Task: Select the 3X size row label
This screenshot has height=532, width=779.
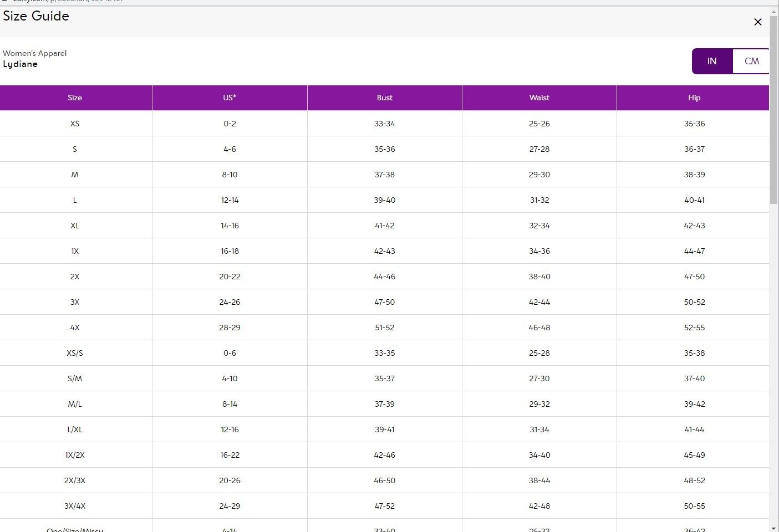Action: pos(75,302)
